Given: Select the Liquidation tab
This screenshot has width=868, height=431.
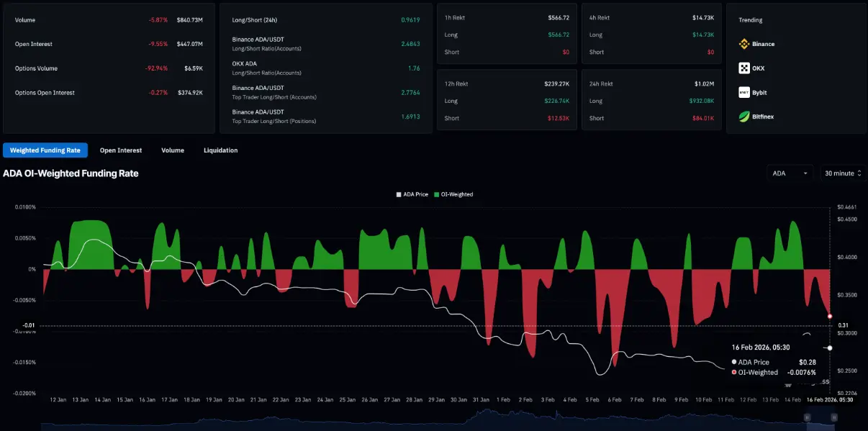Looking at the screenshot, I should tap(220, 150).
